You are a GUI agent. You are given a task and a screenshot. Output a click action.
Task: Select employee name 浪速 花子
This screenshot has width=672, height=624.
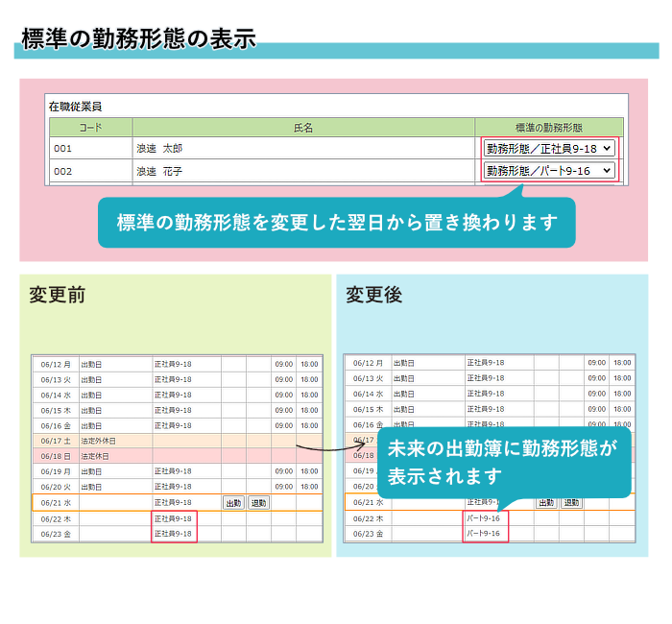[159, 171]
